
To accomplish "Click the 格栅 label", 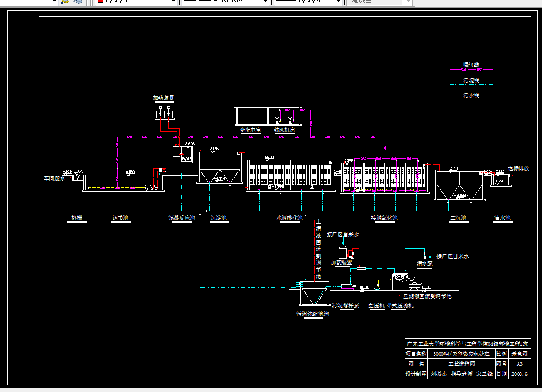I will [x=77, y=218].
